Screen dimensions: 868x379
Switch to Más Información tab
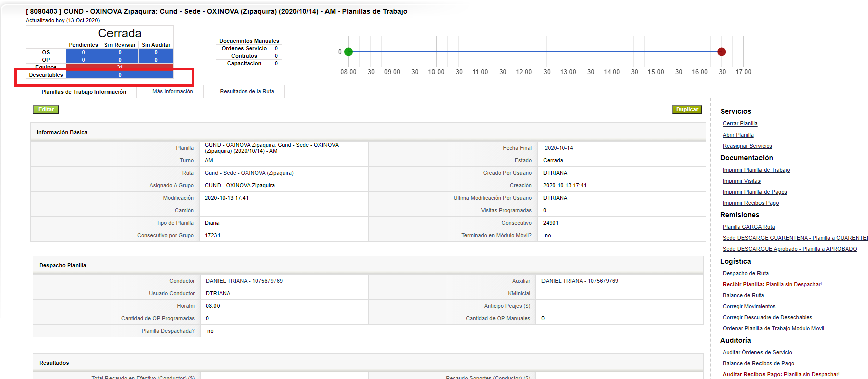click(172, 91)
